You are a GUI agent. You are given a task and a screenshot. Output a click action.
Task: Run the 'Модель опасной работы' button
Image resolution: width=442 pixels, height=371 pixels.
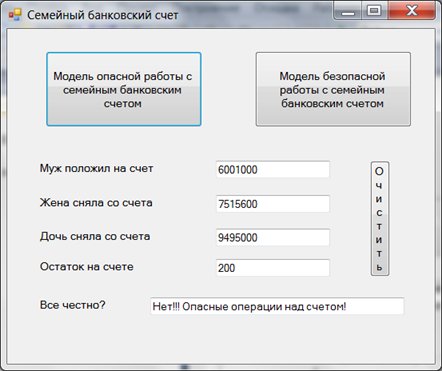pyautogui.click(x=124, y=89)
